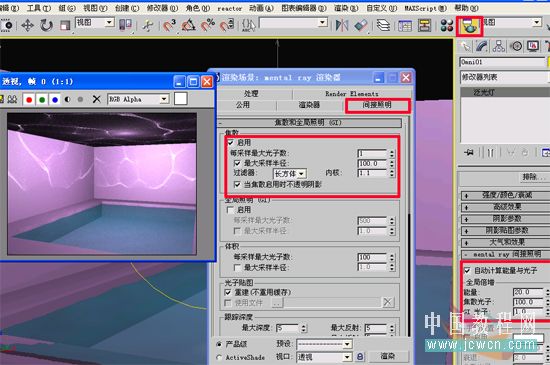550x365 pixels.
Task: Toggle the 3D Snaps magnet icon
Action: (x=169, y=25)
